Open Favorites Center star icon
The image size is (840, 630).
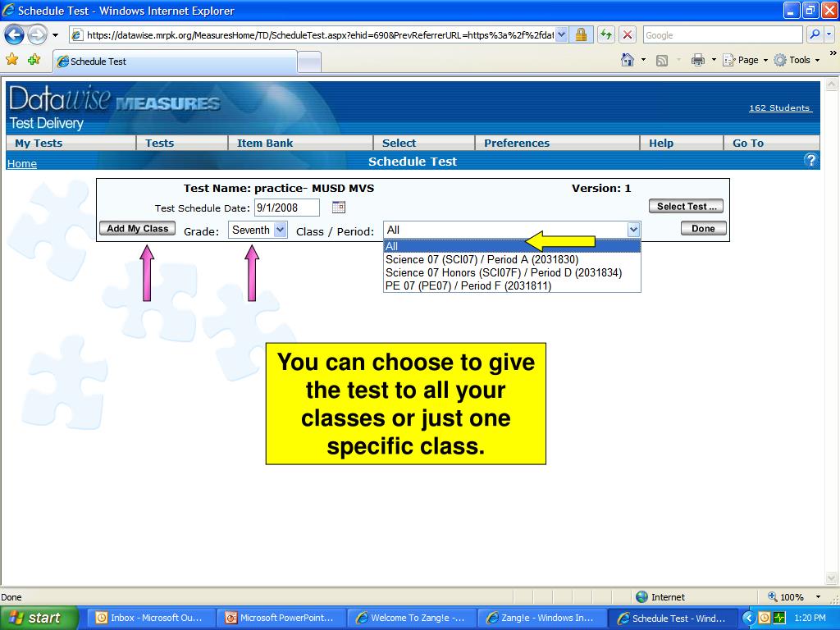(x=11, y=59)
